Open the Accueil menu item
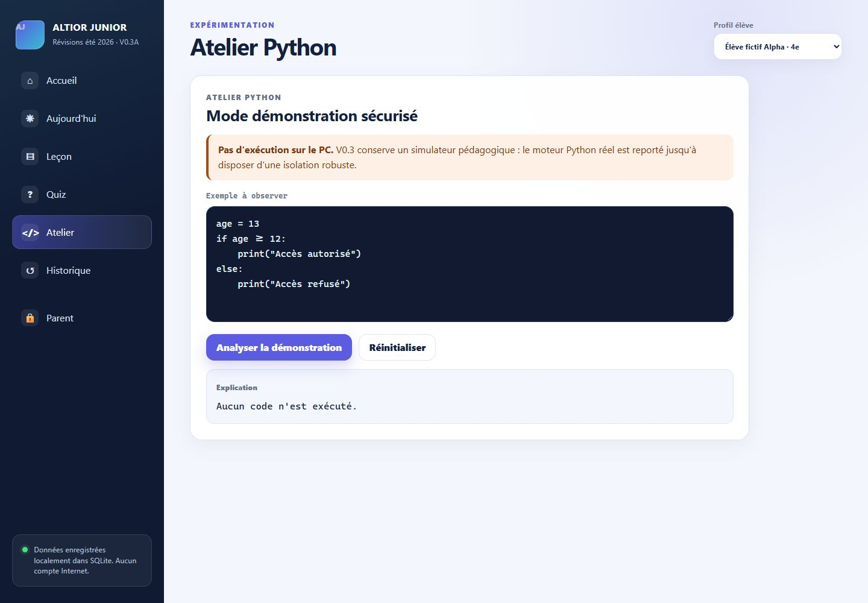 pyautogui.click(x=82, y=81)
